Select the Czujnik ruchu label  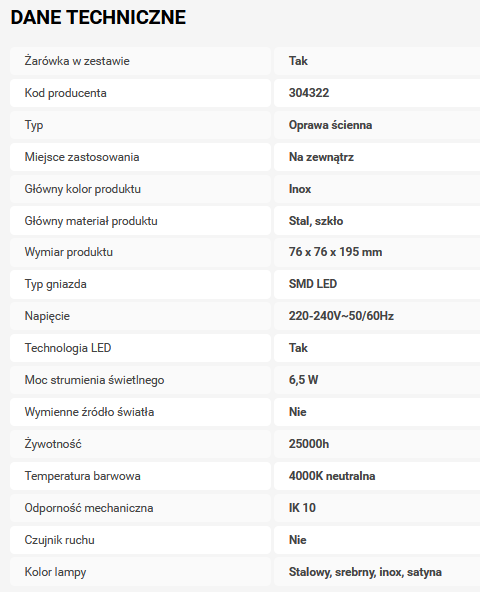pos(60,540)
